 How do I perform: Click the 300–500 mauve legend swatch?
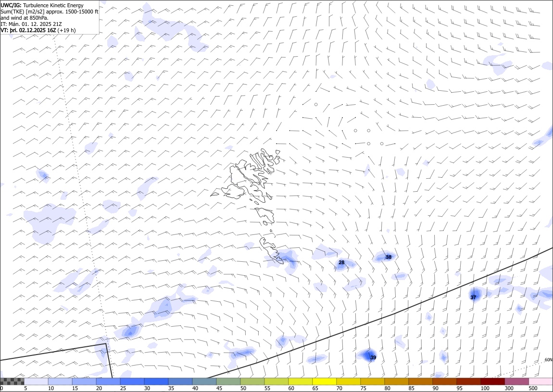tap(516, 381)
